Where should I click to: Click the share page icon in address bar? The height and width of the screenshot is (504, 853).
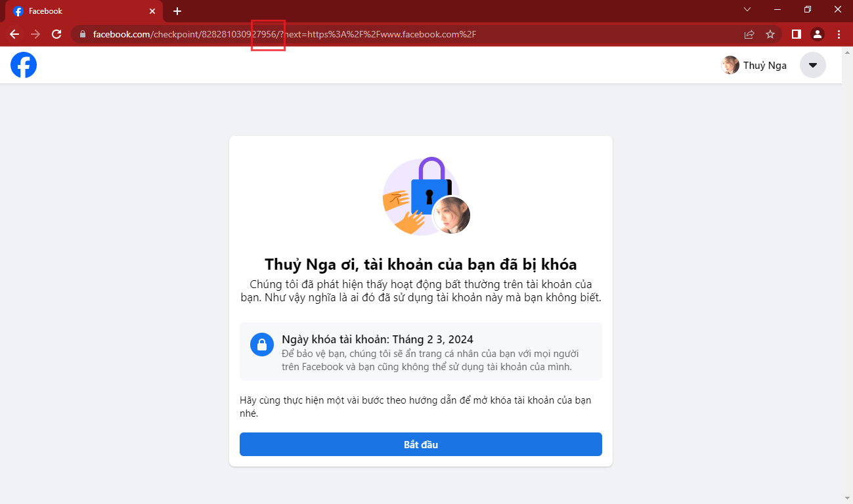(x=749, y=34)
